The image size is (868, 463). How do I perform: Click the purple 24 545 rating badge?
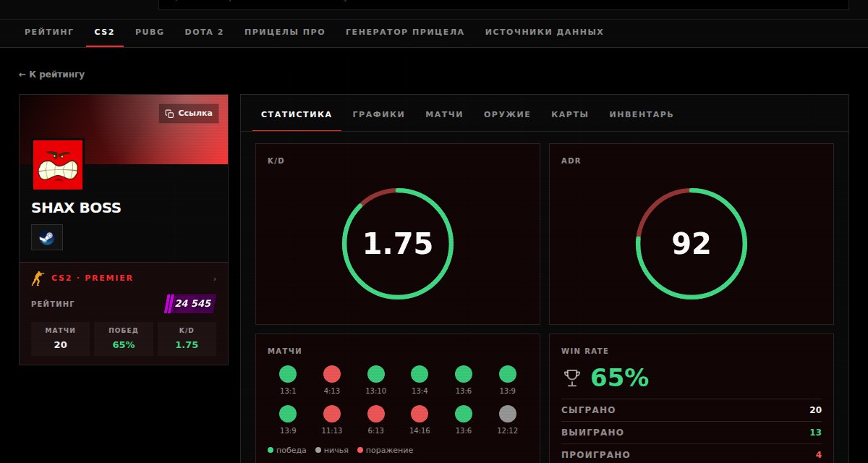191,304
